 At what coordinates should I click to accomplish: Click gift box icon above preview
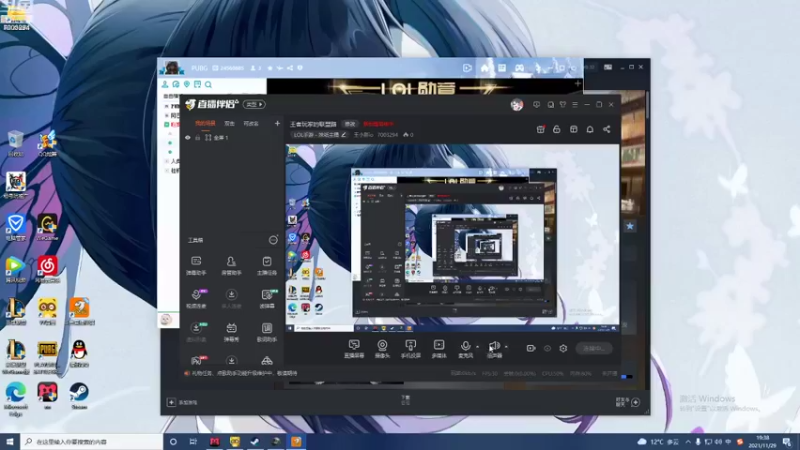coord(541,130)
